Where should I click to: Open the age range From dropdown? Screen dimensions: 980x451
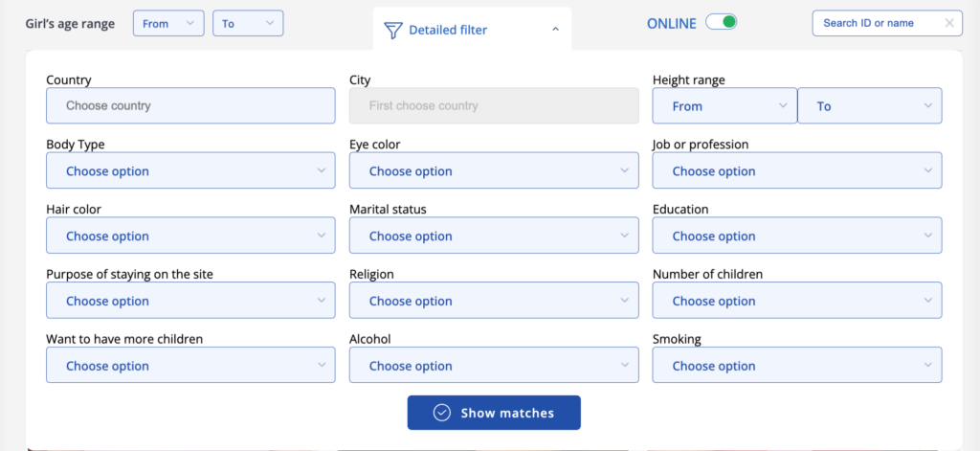pyautogui.click(x=167, y=24)
